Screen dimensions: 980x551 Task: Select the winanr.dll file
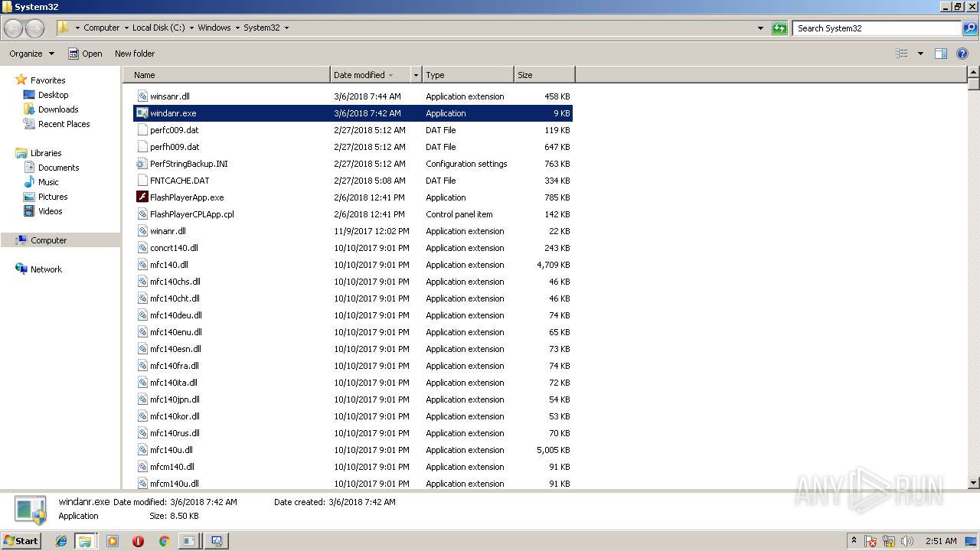353,231
